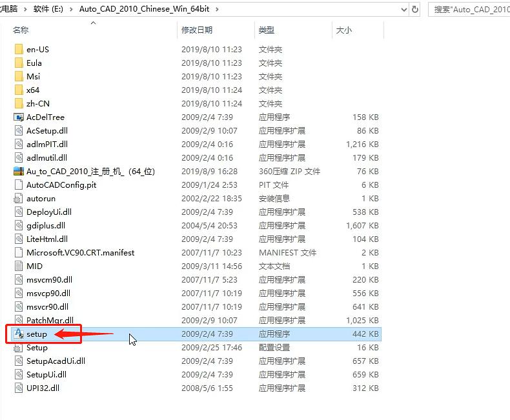Image resolution: width=510 pixels, height=420 pixels.
Task: Click the 442 KB size of setup
Action: pyautogui.click(x=365, y=334)
